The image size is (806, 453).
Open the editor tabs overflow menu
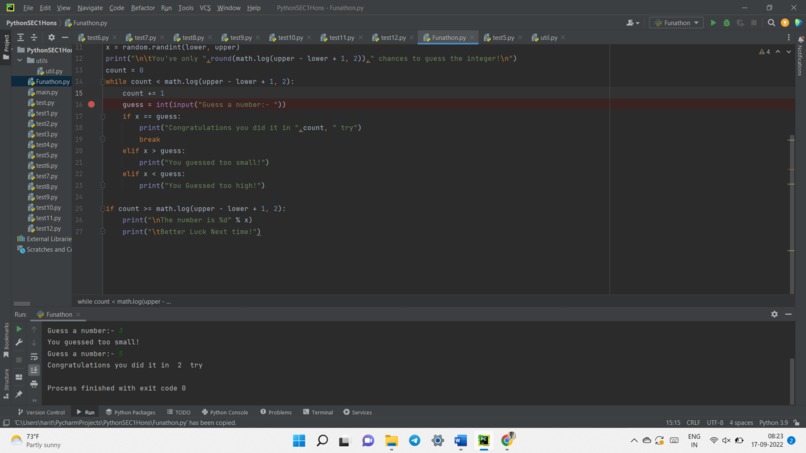point(789,38)
